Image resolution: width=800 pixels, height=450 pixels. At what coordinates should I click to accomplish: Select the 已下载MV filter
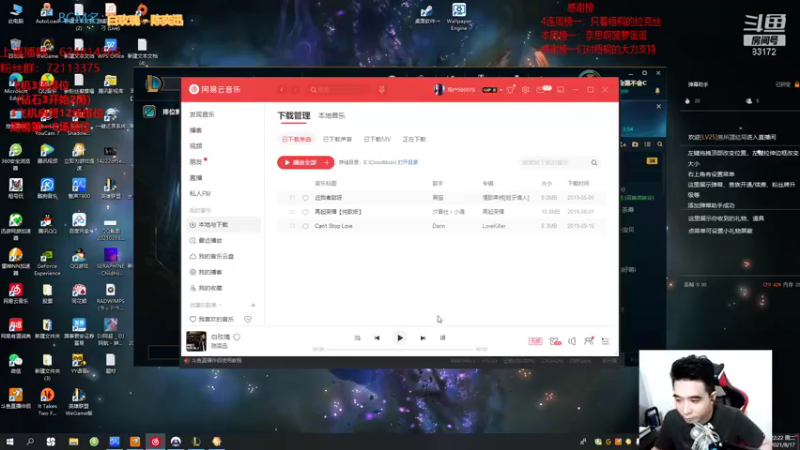tap(377, 139)
